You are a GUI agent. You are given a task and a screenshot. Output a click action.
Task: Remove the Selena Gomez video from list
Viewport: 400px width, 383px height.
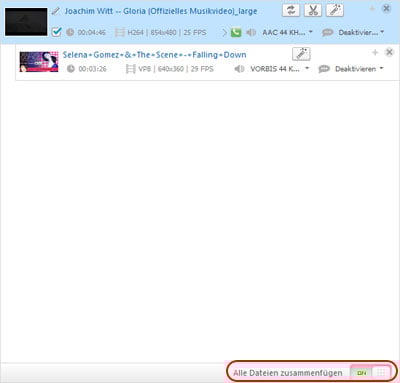(x=389, y=52)
